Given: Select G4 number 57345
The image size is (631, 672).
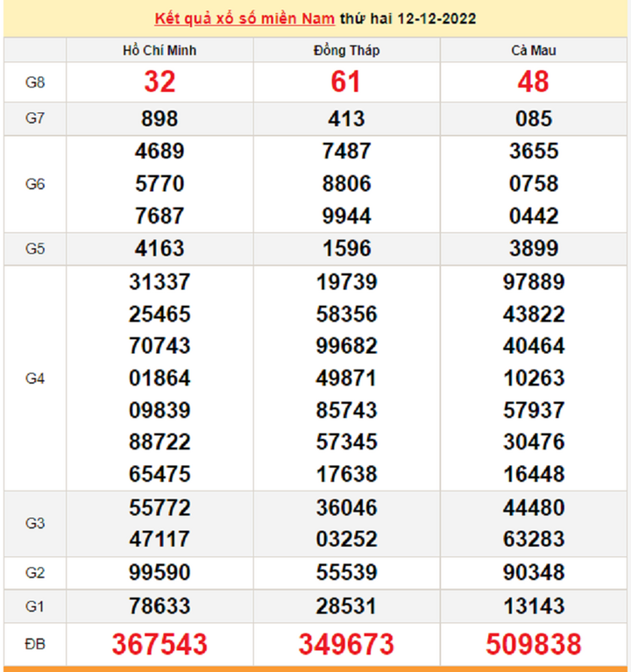Looking at the screenshot, I should pyautogui.click(x=346, y=442).
